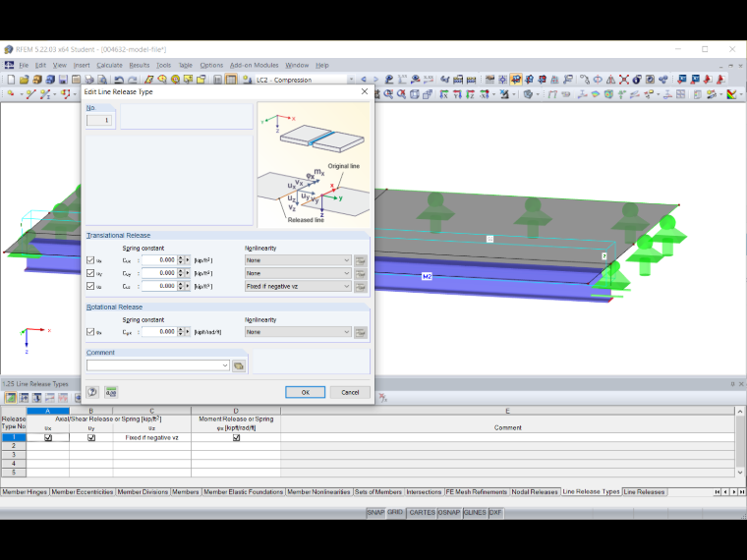Click the Save icon in toolbar

point(63,80)
